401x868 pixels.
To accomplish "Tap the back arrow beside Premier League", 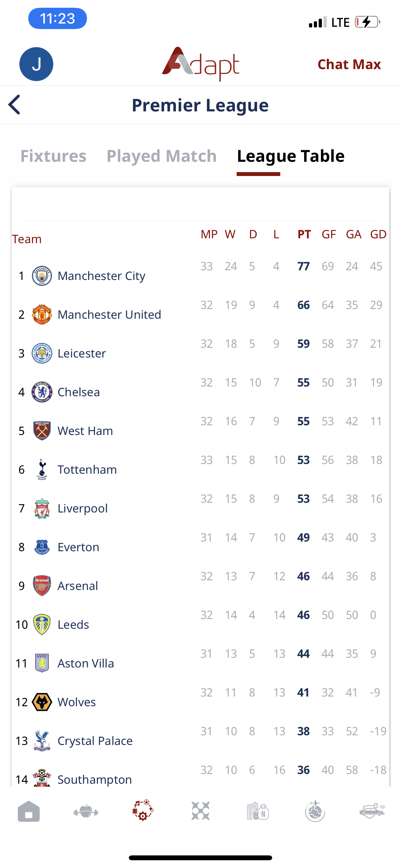I will click(15, 104).
